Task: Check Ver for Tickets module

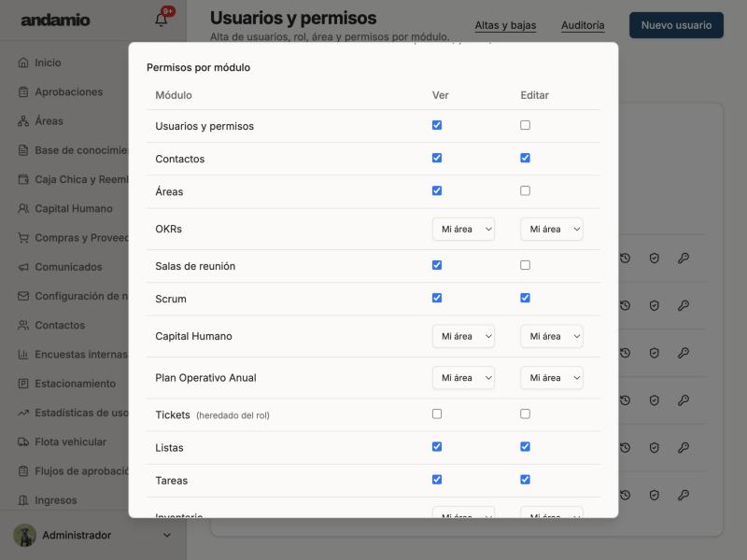Action: point(437,413)
